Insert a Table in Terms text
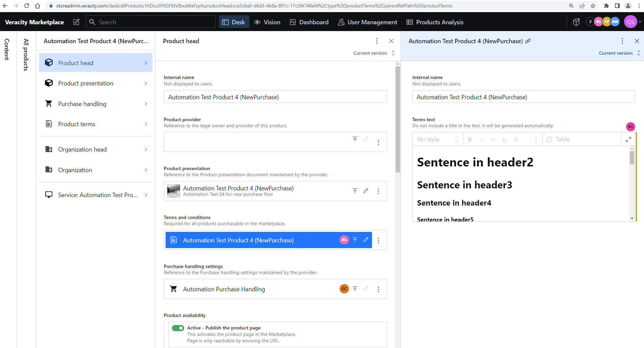Image resolution: width=644 pixels, height=348 pixels. [x=558, y=139]
